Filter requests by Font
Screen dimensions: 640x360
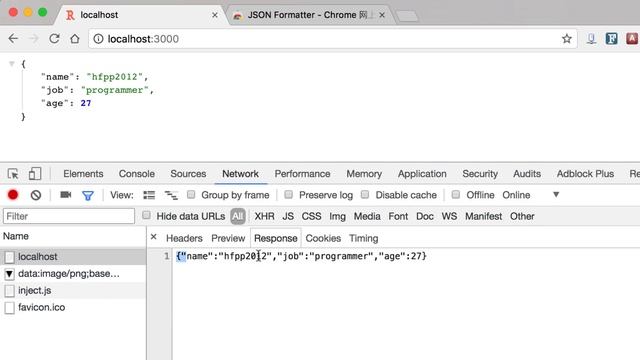(398, 216)
